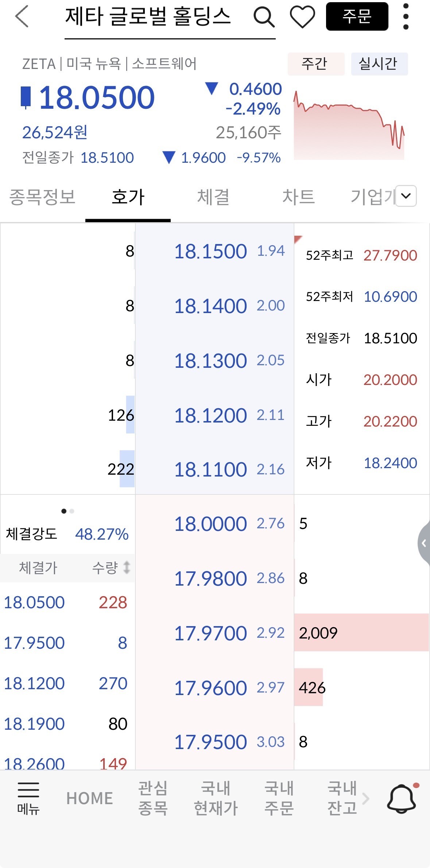430x868 pixels.
Task: Toggle 실시간 price mode
Action: (x=379, y=64)
